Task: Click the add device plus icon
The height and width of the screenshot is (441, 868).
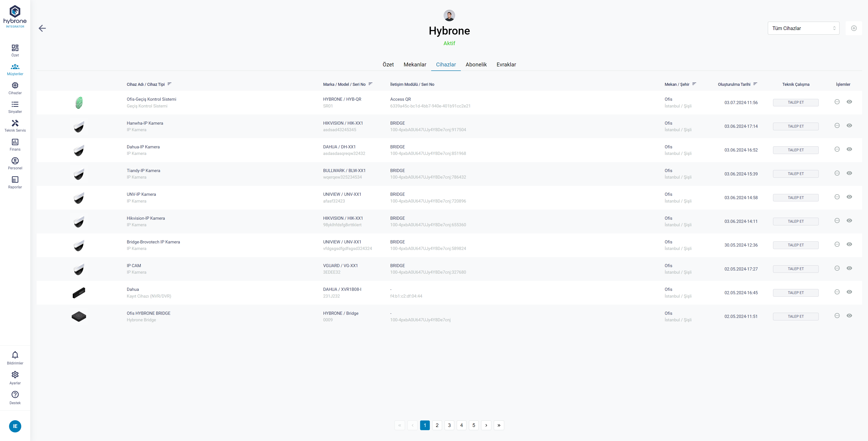Action: pos(854,28)
